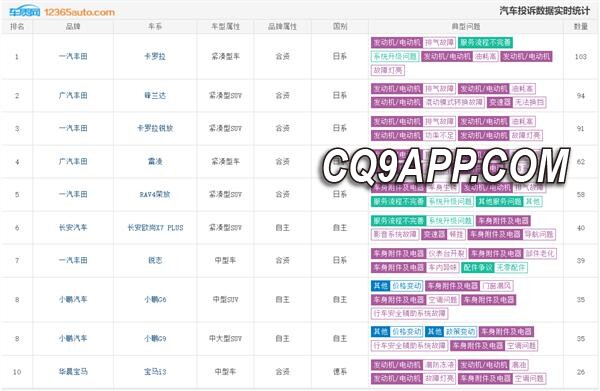
Task: Click the 顿挫 issue tag
Action: pyautogui.click(x=456, y=234)
